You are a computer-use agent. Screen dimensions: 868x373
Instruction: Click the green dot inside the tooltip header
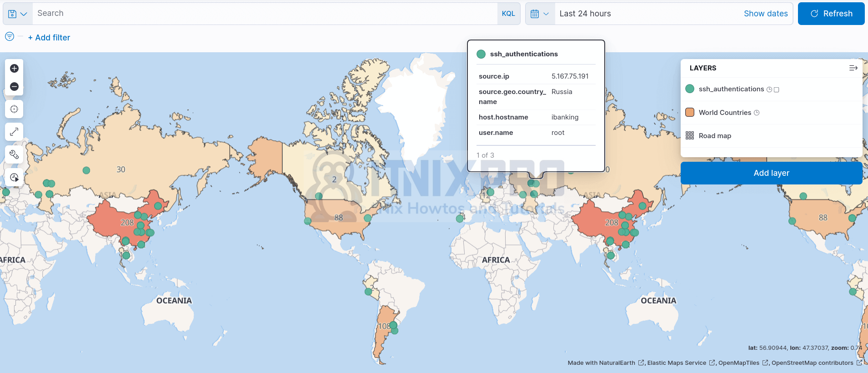pyautogui.click(x=481, y=54)
